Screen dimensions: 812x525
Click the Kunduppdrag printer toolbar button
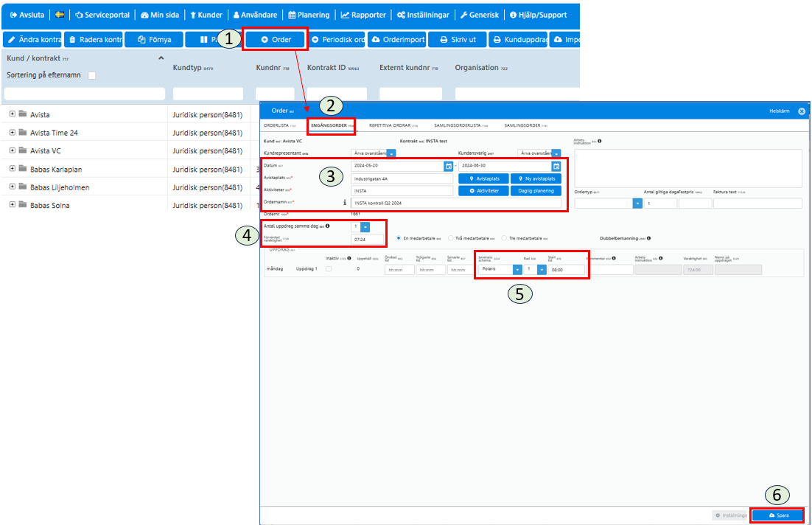click(x=519, y=39)
